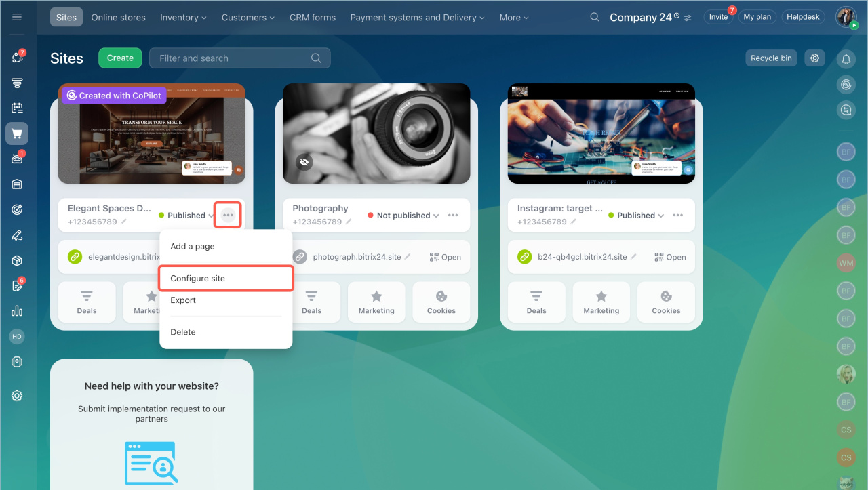Open the Inventory dropdown menu
The image size is (868, 490).
tap(183, 18)
